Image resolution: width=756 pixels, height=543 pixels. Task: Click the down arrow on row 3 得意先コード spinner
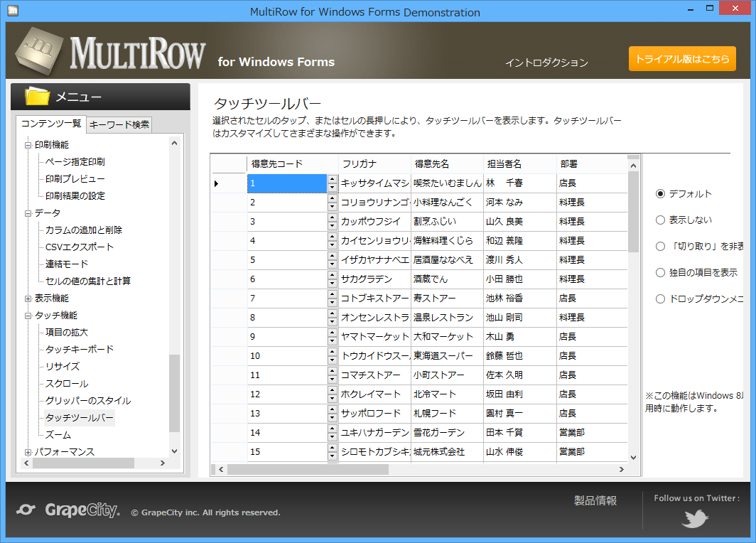click(331, 224)
